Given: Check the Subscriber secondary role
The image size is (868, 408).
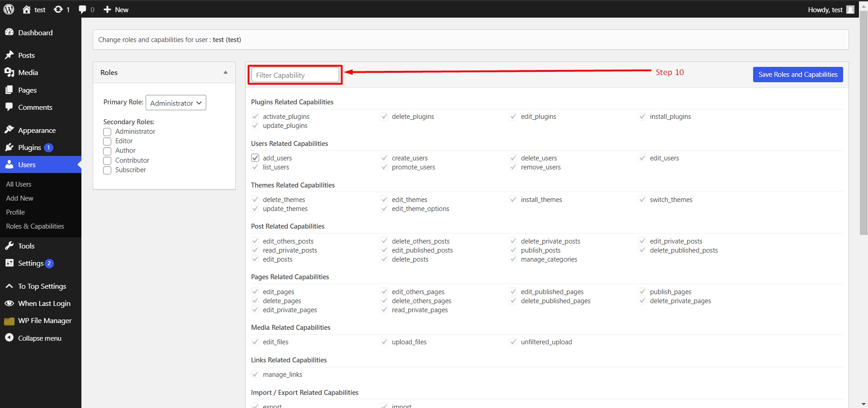Looking at the screenshot, I should tap(107, 170).
